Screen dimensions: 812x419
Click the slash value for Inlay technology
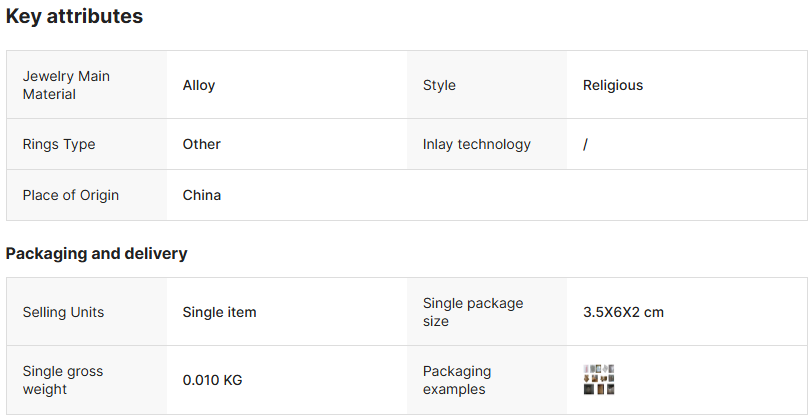tap(585, 144)
